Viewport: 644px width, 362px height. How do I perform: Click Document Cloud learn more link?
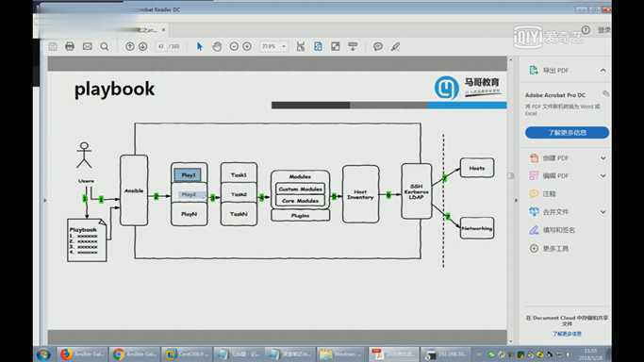coord(567,334)
